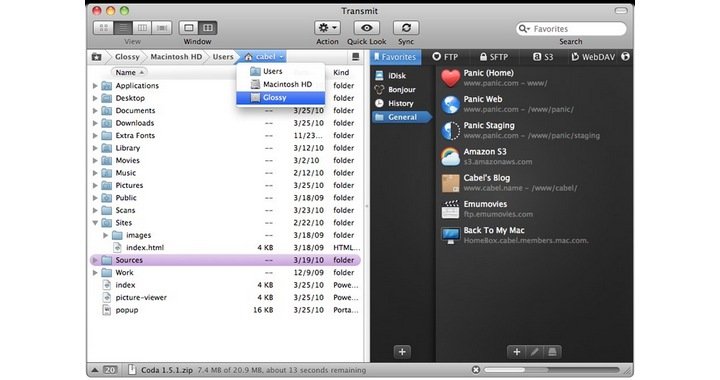Image resolution: width=720 pixels, height=380 pixels.
Task: Click the local drive icon in path bar
Action: click(96, 57)
